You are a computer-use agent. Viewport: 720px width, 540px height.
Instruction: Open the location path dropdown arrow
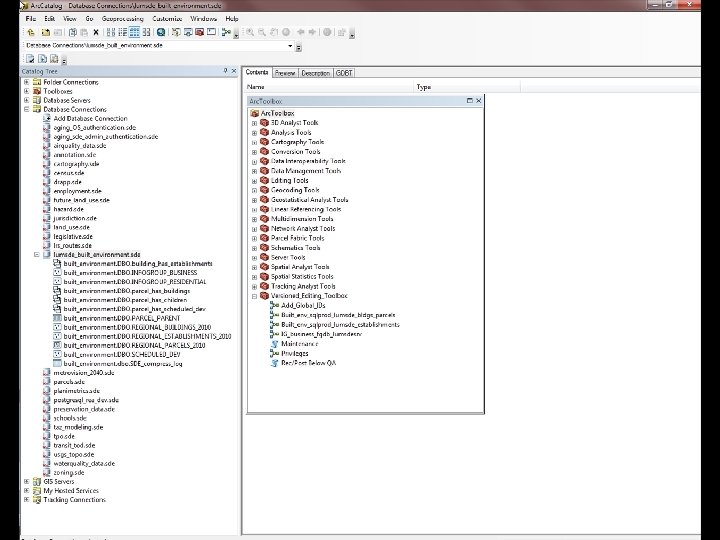(290, 46)
